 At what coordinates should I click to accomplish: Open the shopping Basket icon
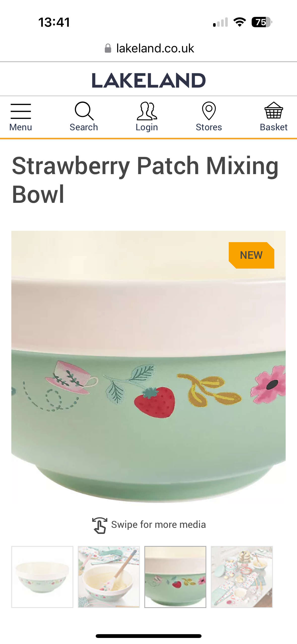pos(274,110)
